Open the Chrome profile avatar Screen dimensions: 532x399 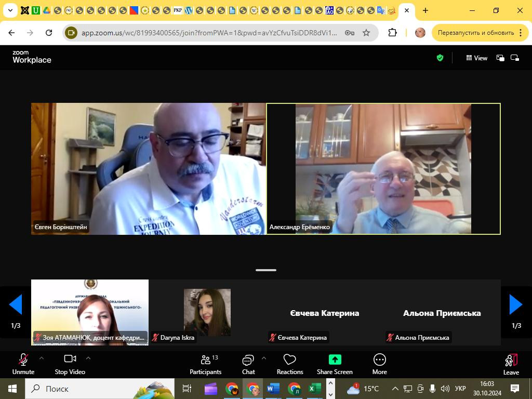pyautogui.click(x=420, y=33)
